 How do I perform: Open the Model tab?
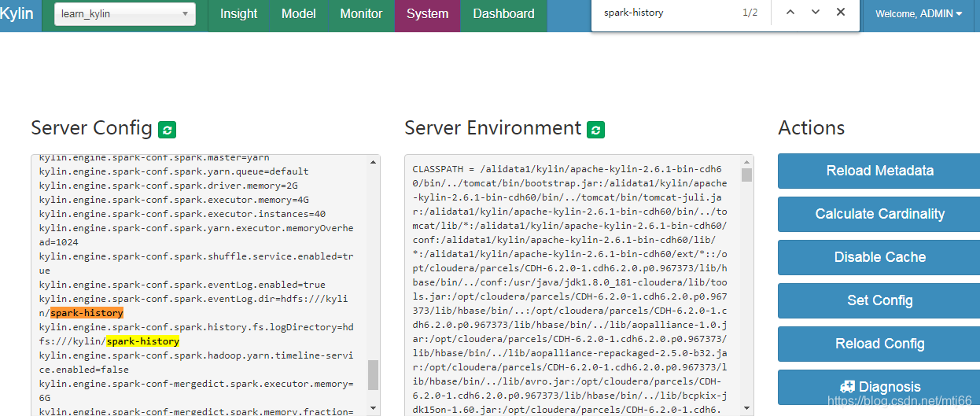click(x=299, y=13)
